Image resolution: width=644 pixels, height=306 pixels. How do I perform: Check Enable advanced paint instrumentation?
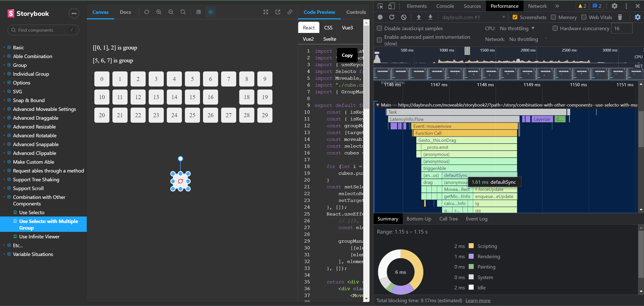379,40
